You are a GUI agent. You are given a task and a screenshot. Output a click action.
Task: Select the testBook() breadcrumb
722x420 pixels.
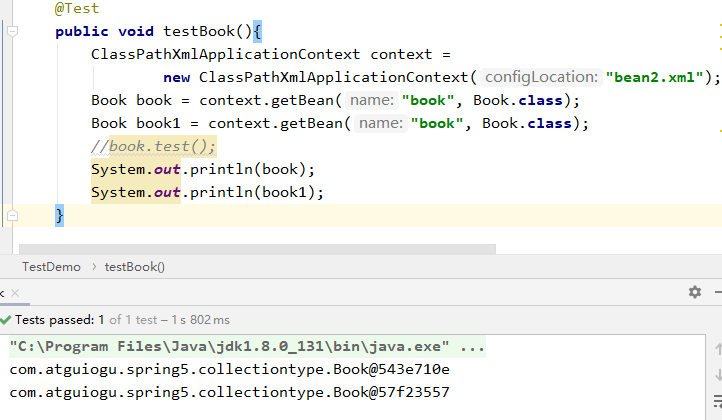[x=134, y=267]
